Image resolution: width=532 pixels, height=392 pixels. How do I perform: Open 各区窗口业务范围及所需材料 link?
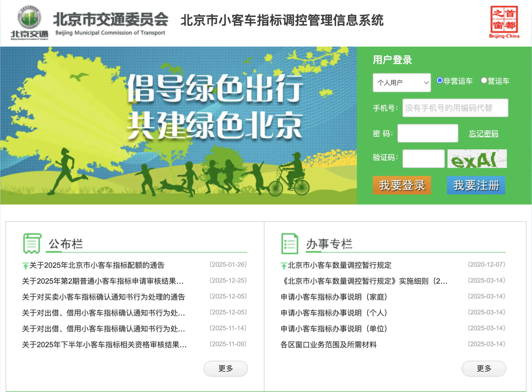pyautogui.click(x=329, y=345)
